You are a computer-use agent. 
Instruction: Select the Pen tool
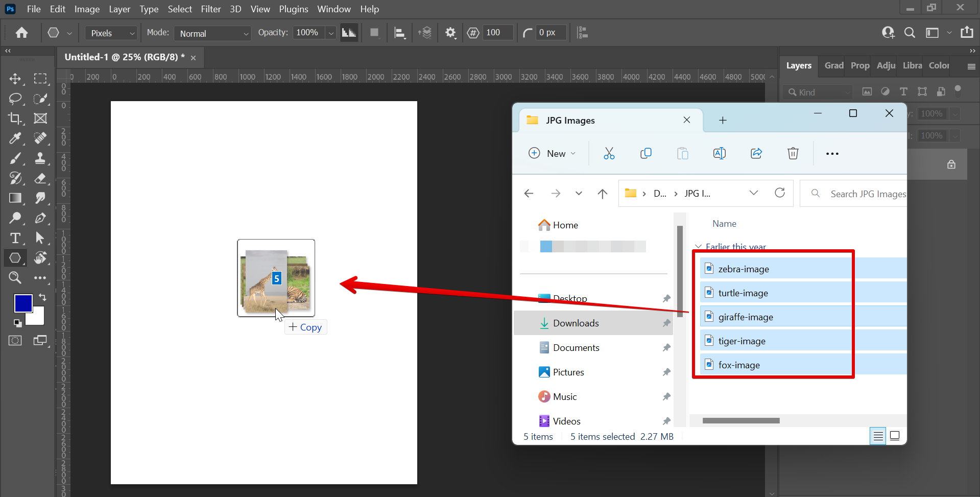(x=40, y=218)
